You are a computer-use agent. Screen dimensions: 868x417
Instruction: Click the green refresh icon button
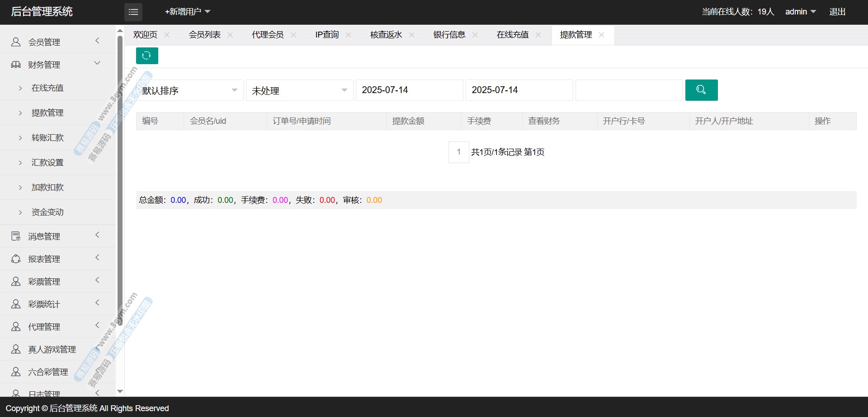click(x=147, y=56)
